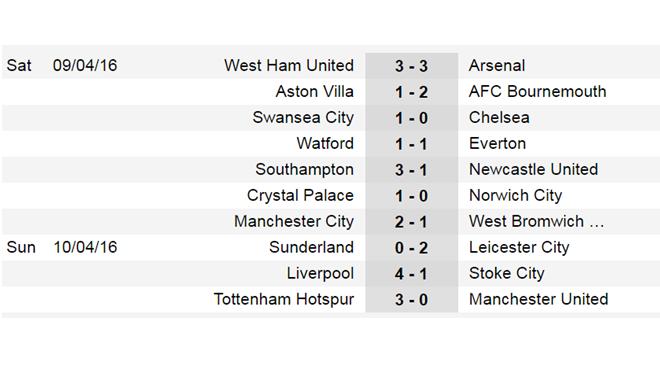The height and width of the screenshot is (384, 660).
Task: Click the Sunderland 0 - 2 score
Action: pyautogui.click(x=411, y=248)
